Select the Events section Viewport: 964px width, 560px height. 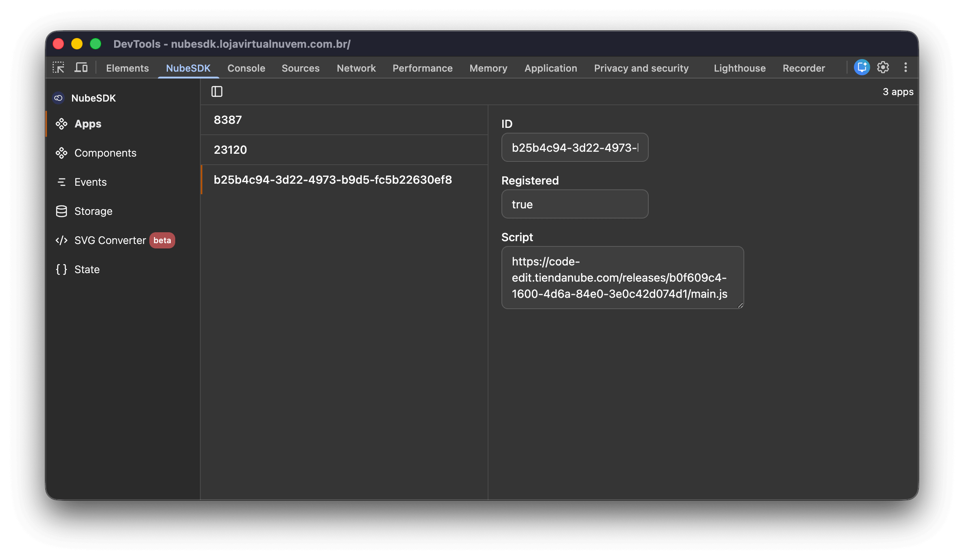coord(90,182)
